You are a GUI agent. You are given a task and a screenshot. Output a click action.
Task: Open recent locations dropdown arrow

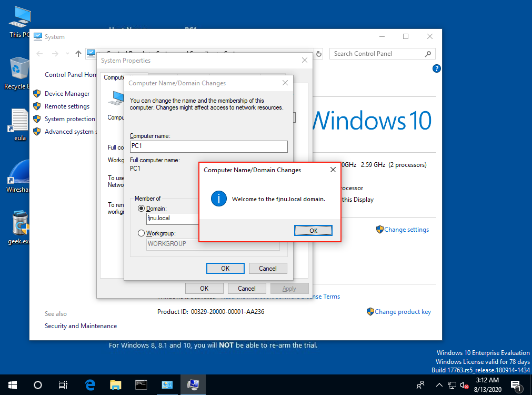tap(67, 54)
